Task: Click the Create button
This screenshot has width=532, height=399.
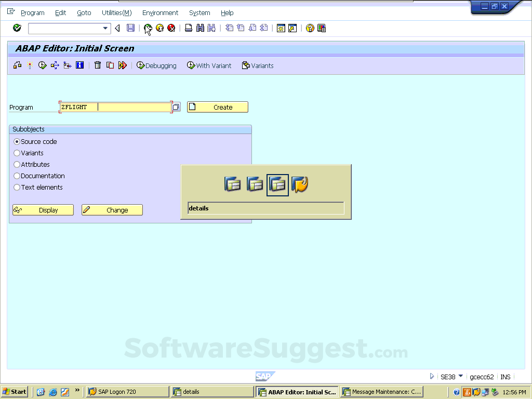Action: click(218, 107)
